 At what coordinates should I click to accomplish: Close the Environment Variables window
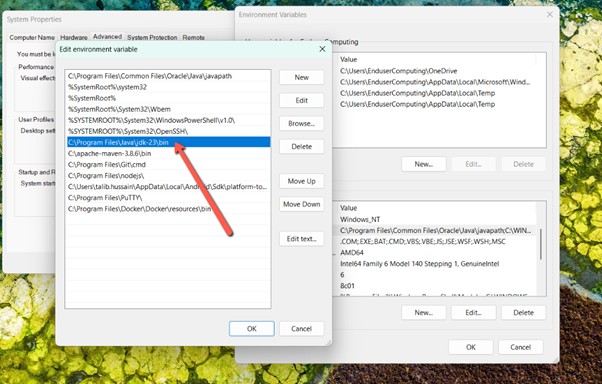click(x=549, y=14)
